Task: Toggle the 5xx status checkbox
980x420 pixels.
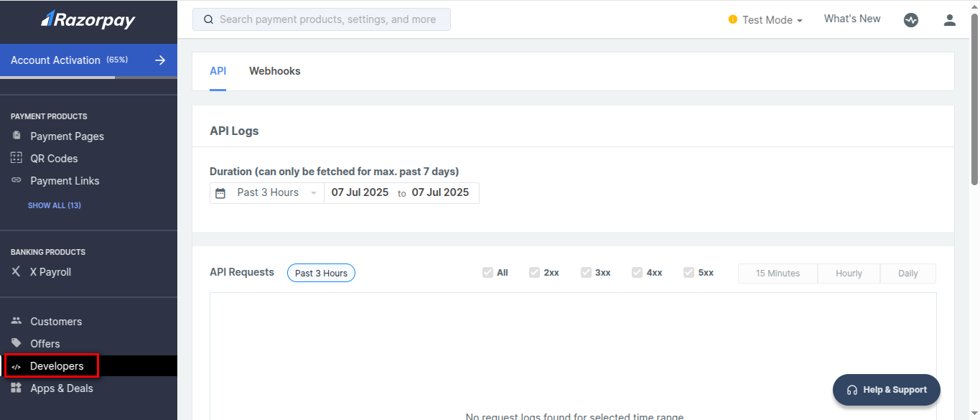Action: tap(689, 273)
